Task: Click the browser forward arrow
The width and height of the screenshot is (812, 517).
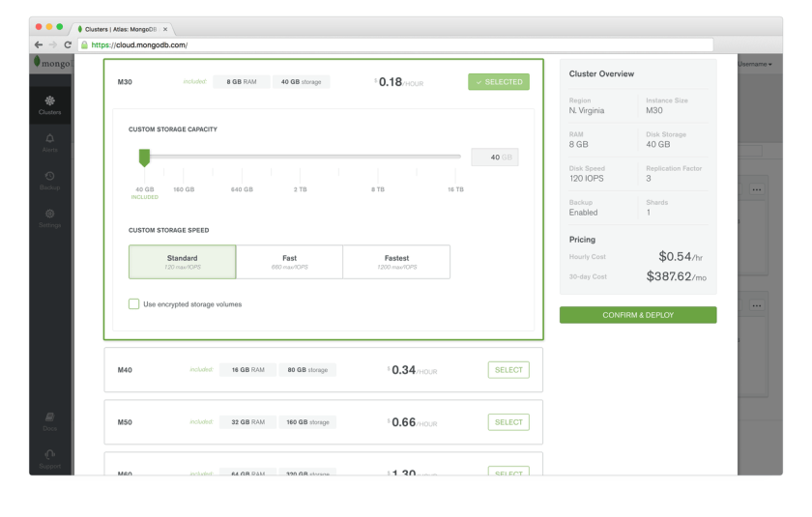Action: click(53, 45)
